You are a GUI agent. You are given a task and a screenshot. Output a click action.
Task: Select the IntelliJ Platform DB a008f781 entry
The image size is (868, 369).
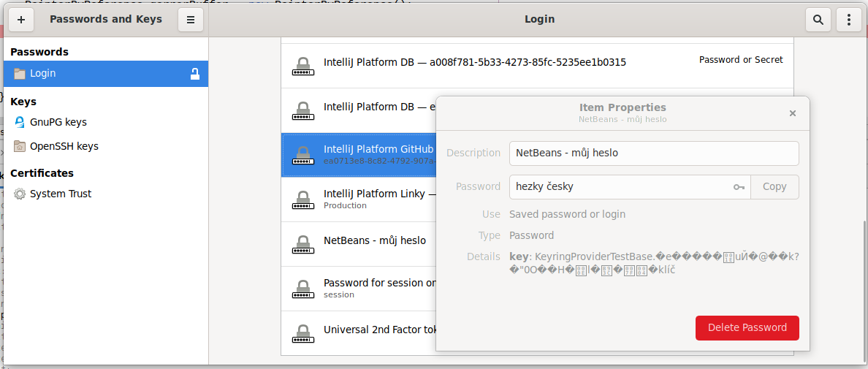pyautogui.click(x=537, y=65)
